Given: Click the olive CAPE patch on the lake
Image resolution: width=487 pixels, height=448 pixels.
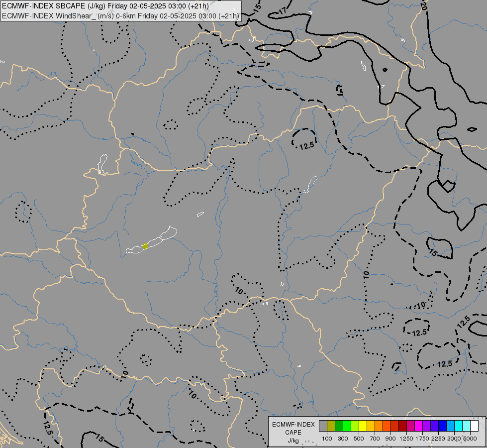Looking at the screenshot, I should (x=145, y=246).
